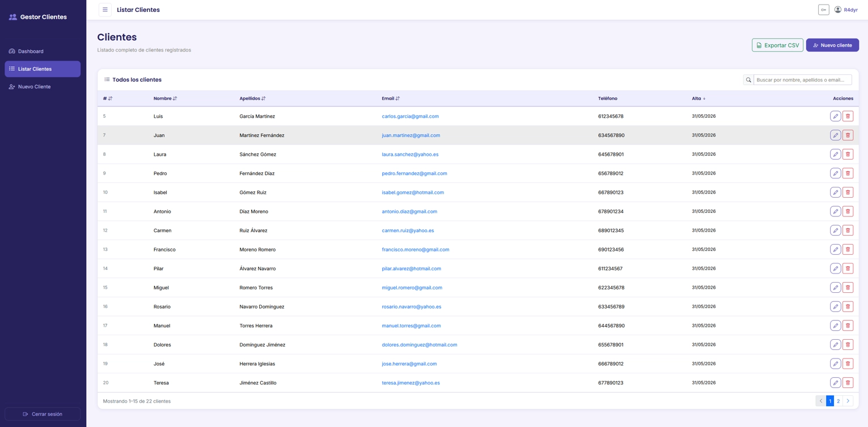Click Gestor Clientes logo
This screenshot has width=868, height=427.
(38, 17)
